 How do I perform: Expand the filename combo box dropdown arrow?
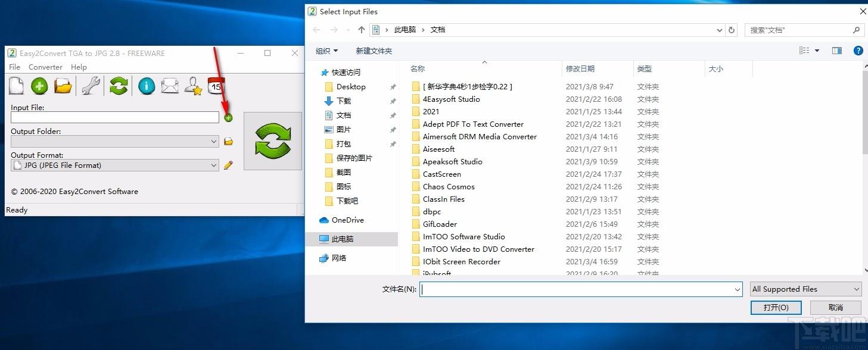tap(738, 289)
